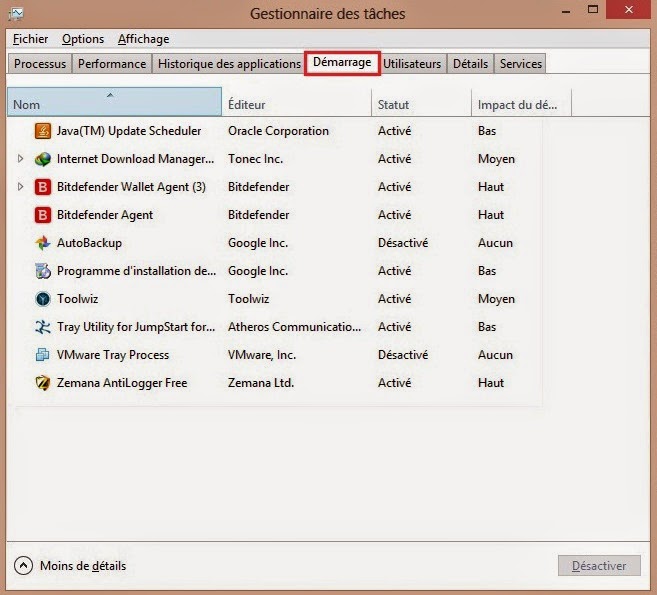This screenshot has height=595, width=657.
Task: Click Moyen impact of Internet Download Manager
Action: (x=496, y=159)
